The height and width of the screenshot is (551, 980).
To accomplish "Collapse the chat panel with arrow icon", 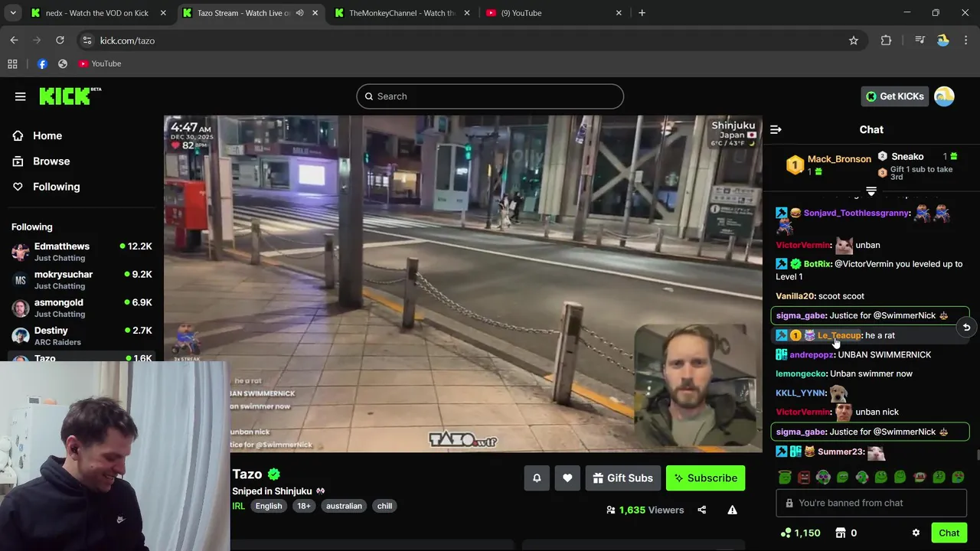I will coord(776,129).
